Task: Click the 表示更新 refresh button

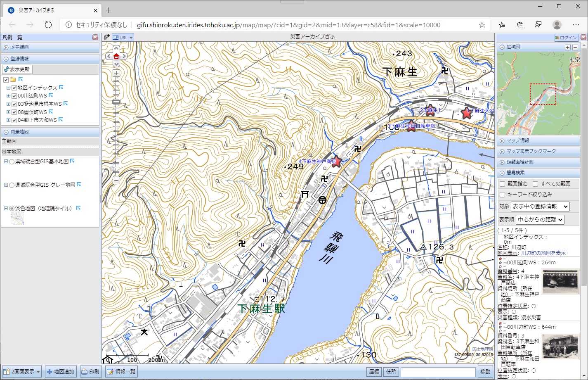Action: coord(17,69)
